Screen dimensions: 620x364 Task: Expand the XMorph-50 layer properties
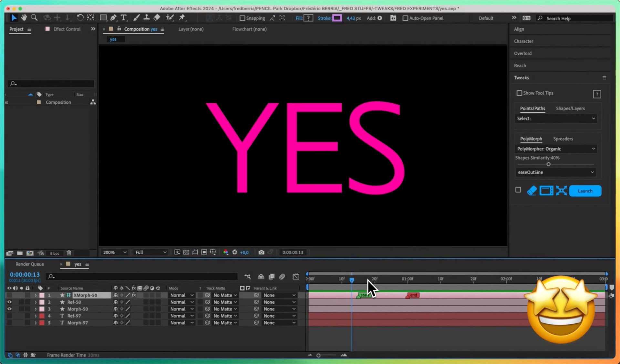(x=36, y=295)
